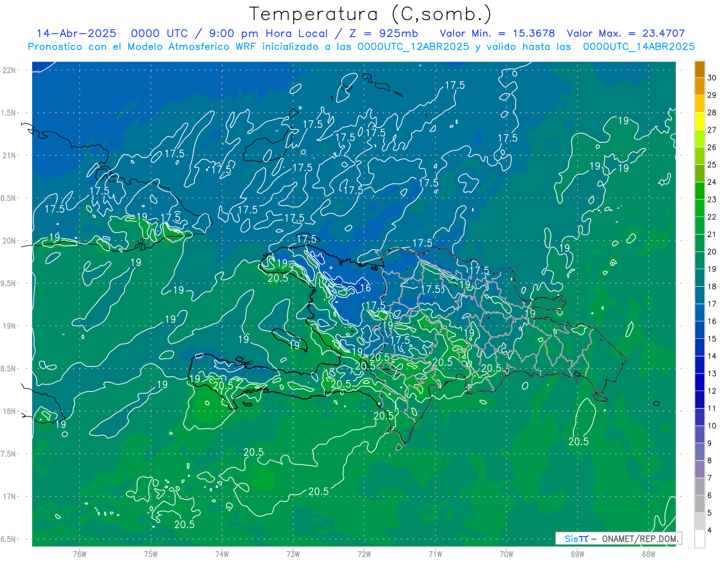Click the '16' contour label over Haiti

[x=365, y=288]
